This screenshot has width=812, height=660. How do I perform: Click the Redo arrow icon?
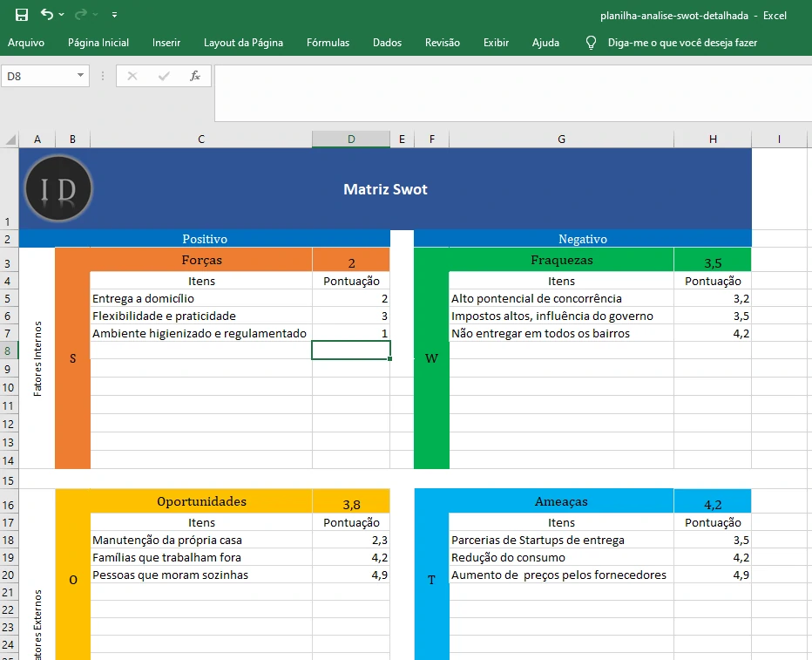pos(81,15)
